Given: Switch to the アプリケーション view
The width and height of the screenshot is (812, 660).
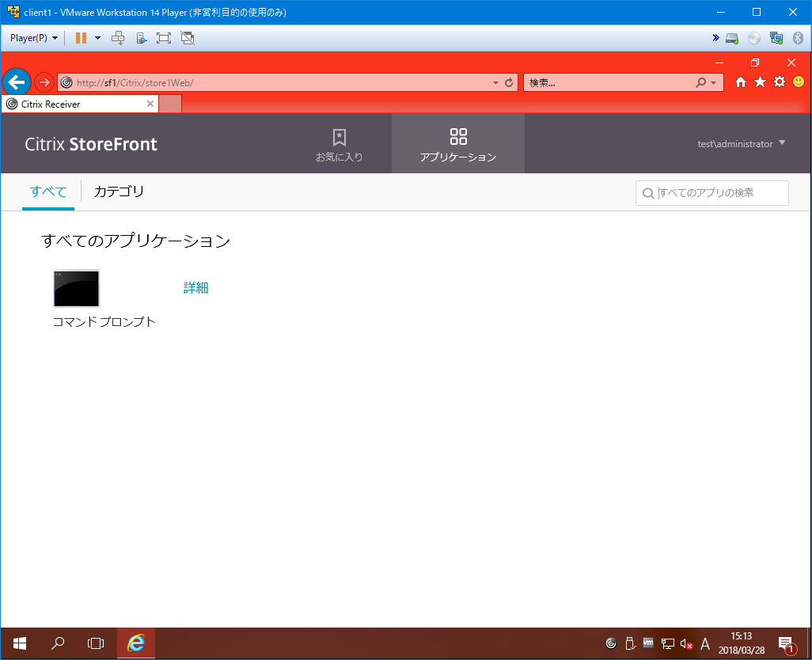Looking at the screenshot, I should (x=458, y=144).
